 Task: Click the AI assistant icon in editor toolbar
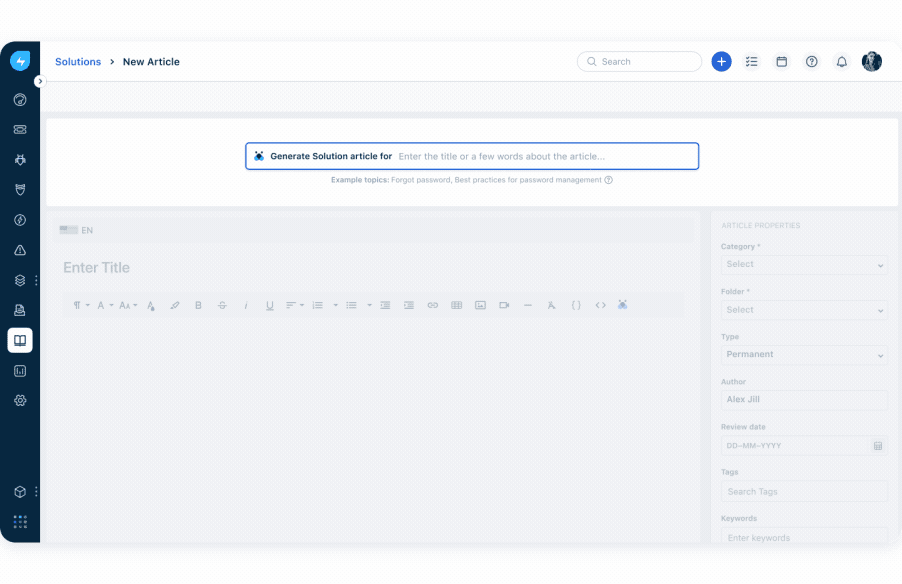(622, 304)
